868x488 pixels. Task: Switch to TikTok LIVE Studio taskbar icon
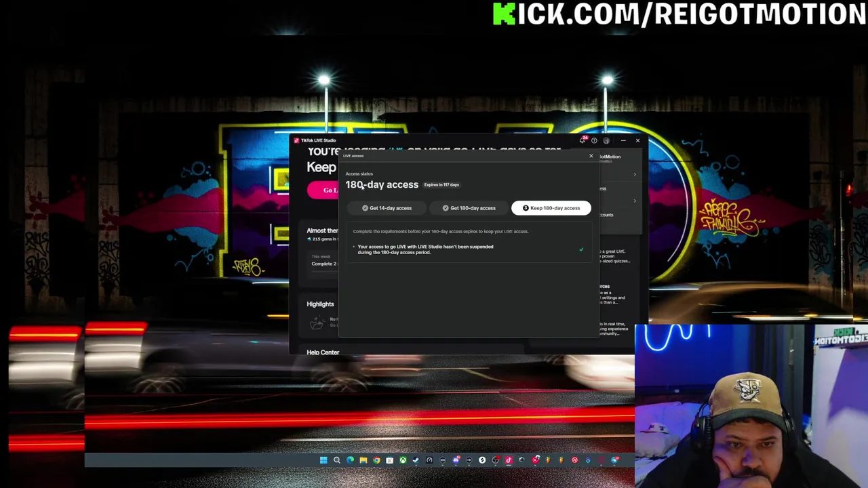(509, 460)
